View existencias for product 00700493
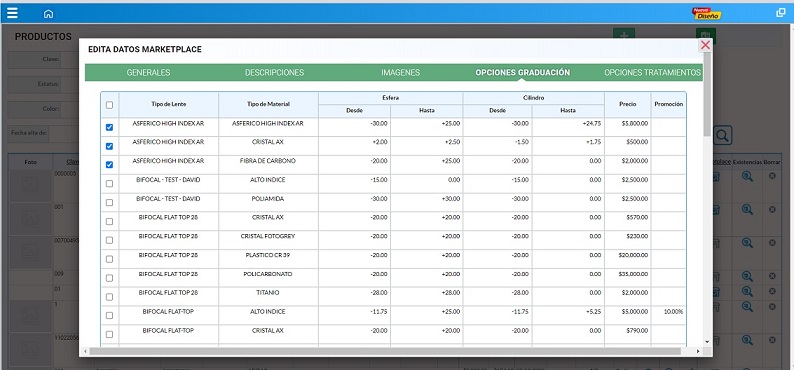Screen dimensions: 794x370 click(x=747, y=242)
